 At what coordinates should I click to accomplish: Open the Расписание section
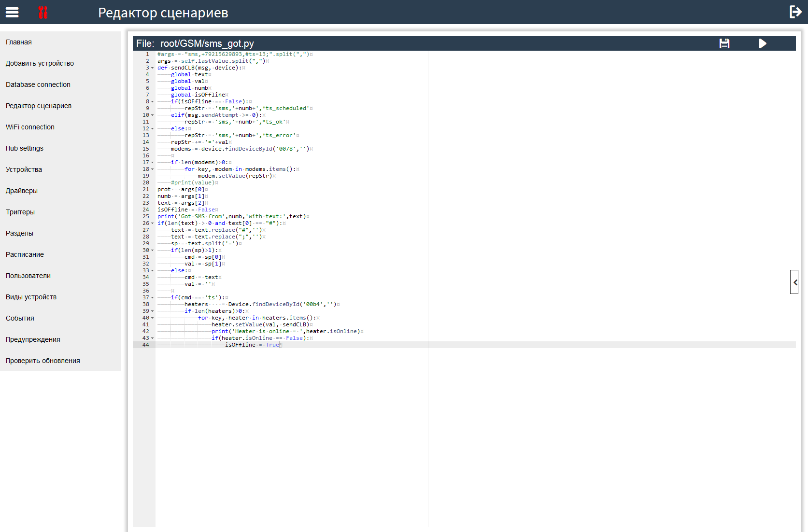[x=25, y=254]
